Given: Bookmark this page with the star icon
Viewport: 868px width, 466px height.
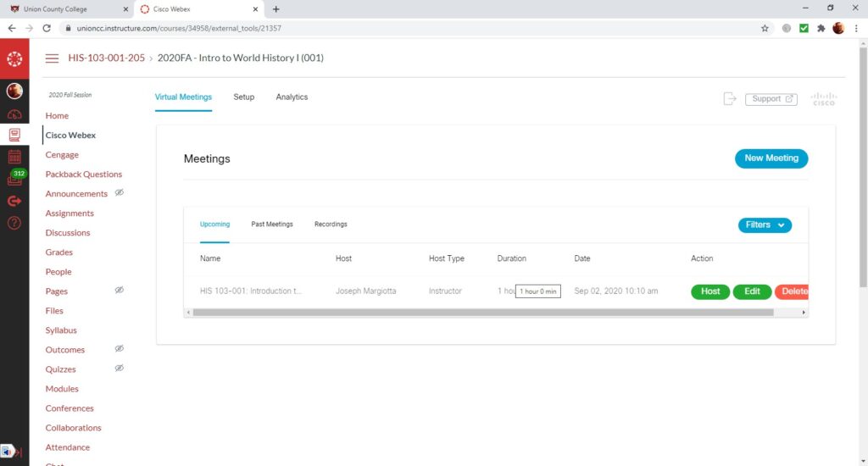Looking at the screenshot, I should tap(765, 28).
